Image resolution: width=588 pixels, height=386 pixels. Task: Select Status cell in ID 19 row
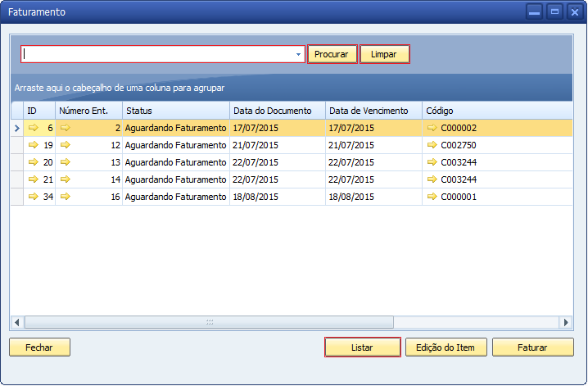pos(176,145)
